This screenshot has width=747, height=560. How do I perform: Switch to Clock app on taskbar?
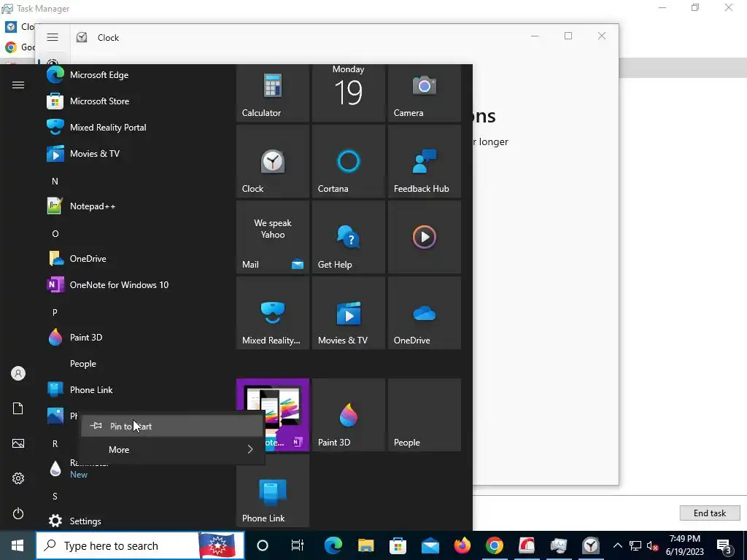pos(591,545)
